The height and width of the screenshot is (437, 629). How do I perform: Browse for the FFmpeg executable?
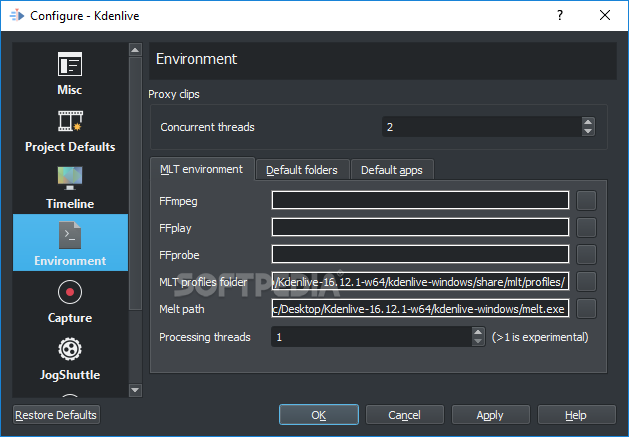pyautogui.click(x=586, y=201)
